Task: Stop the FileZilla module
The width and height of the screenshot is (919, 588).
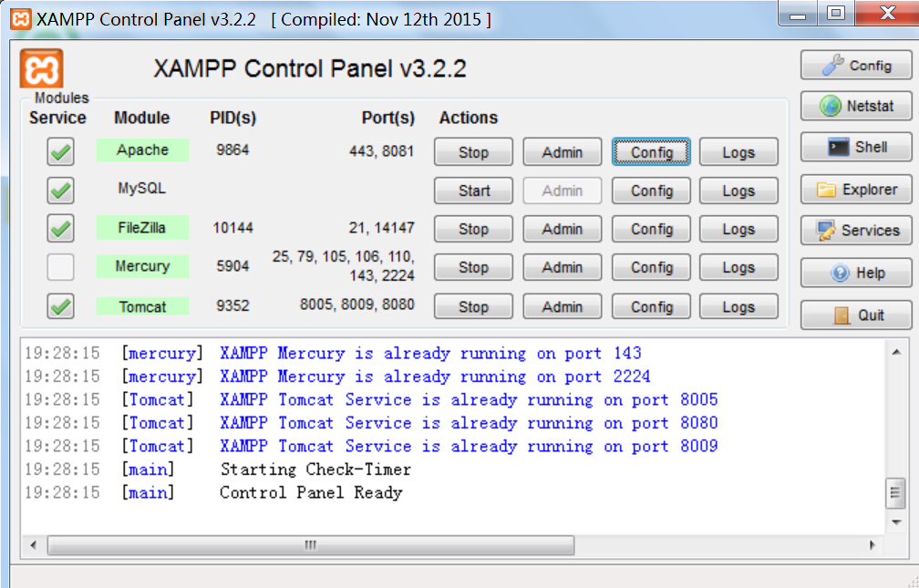Action: pyautogui.click(x=473, y=229)
